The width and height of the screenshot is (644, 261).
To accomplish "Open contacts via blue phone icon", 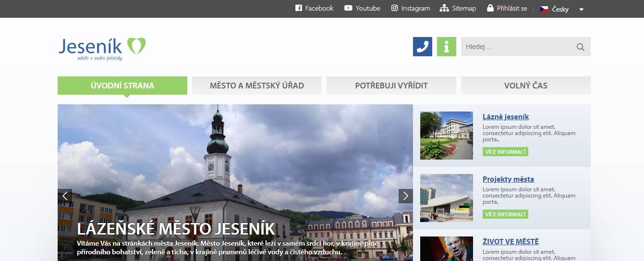I will click(x=423, y=47).
